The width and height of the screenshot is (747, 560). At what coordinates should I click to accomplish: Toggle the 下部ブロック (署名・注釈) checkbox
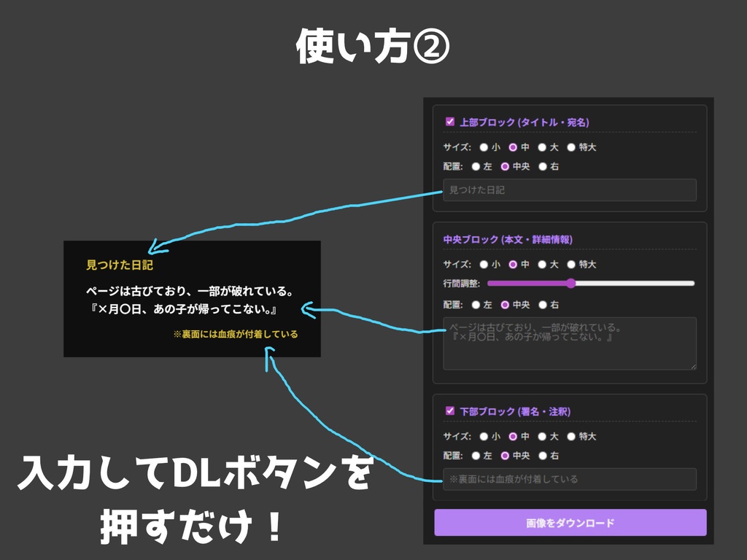451,411
